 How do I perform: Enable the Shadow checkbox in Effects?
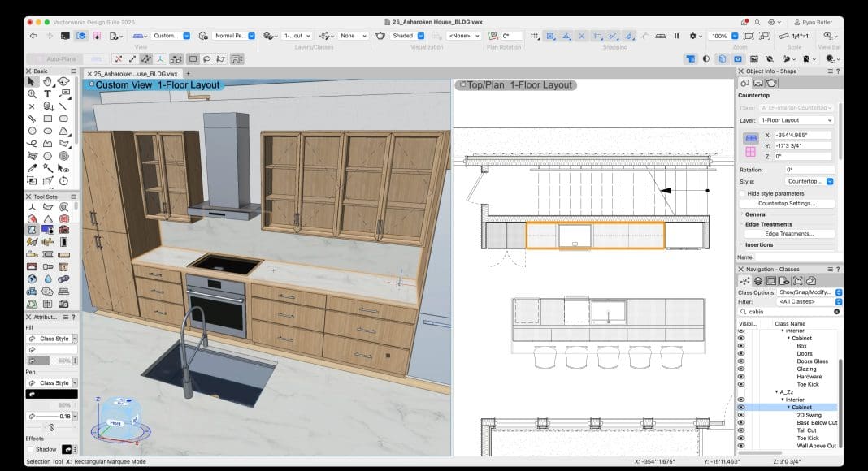click(x=31, y=449)
